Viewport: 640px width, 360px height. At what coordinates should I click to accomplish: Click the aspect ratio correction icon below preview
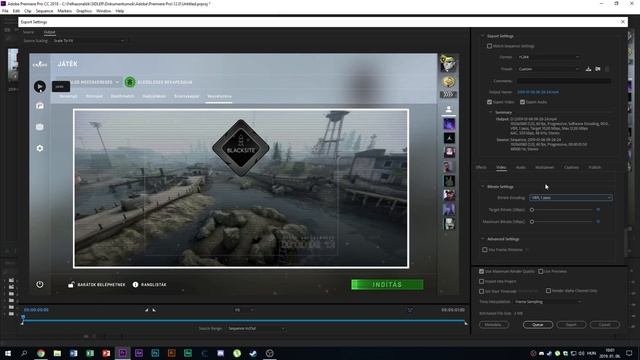410,310
